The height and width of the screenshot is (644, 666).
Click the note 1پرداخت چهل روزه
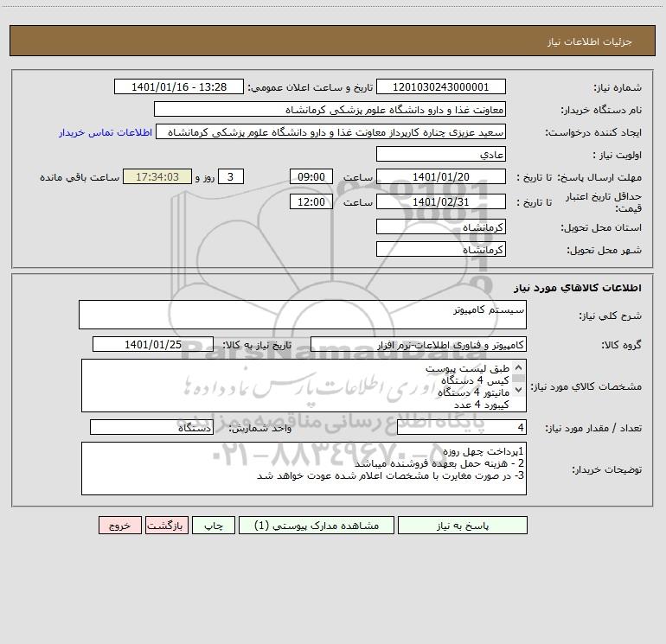pos(483,451)
